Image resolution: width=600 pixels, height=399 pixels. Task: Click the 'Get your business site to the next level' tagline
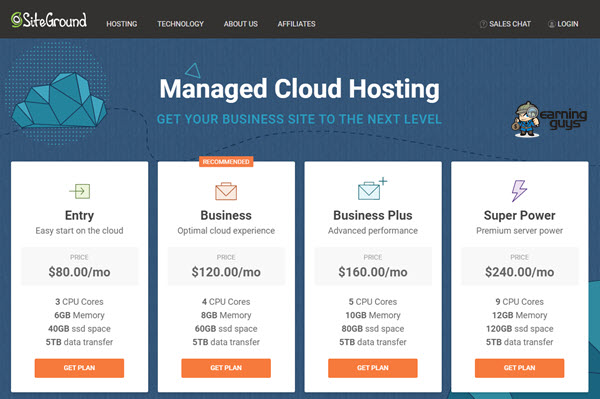(x=299, y=119)
